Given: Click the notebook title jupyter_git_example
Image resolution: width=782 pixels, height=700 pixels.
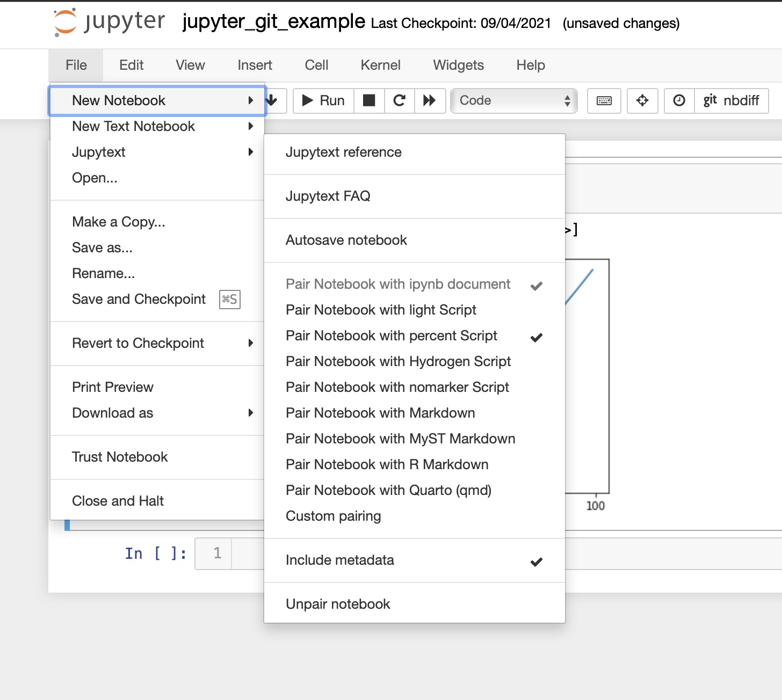Looking at the screenshot, I should pyautogui.click(x=274, y=21).
